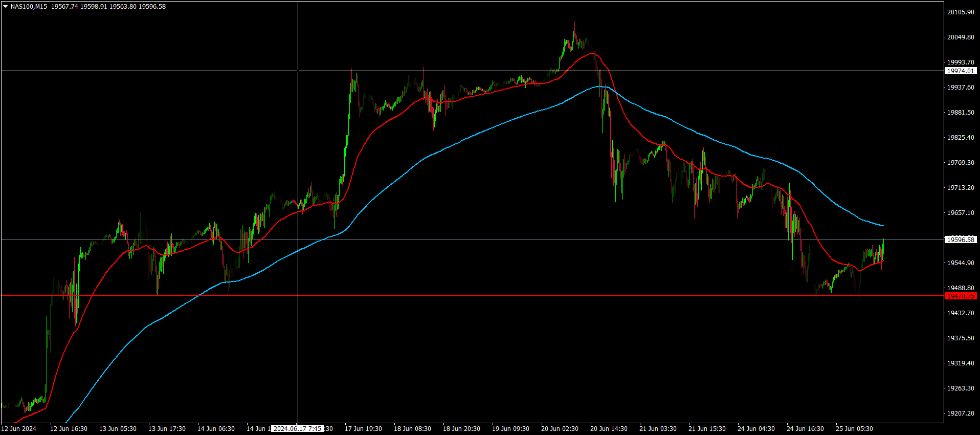Select high value 19598.91 in chart header
980x435 pixels.
[94, 7]
